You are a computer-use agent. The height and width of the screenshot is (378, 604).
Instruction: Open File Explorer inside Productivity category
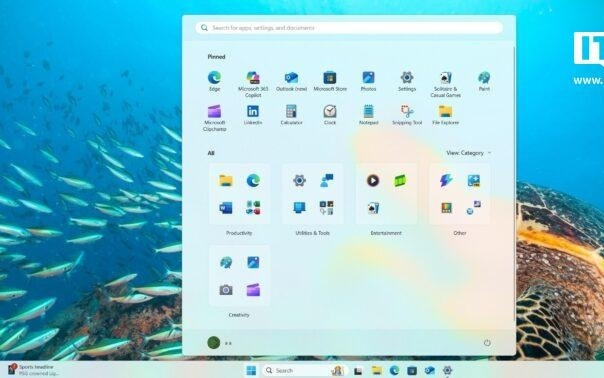tap(226, 180)
